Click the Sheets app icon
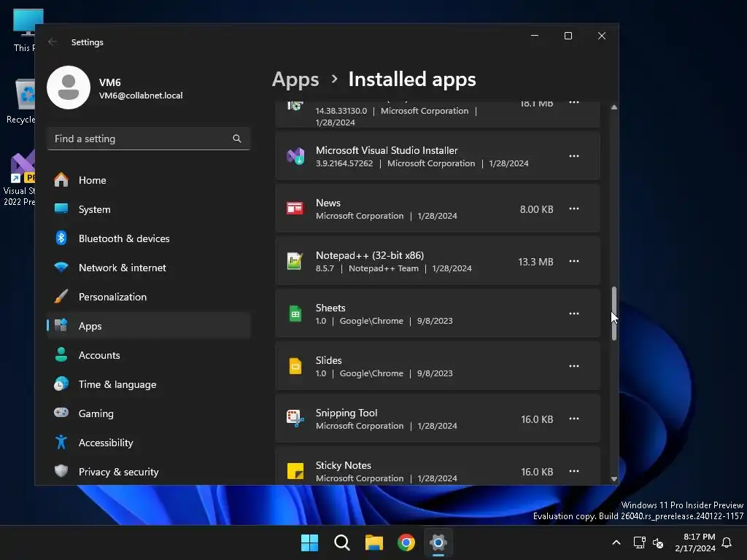747x560 pixels. coord(295,314)
